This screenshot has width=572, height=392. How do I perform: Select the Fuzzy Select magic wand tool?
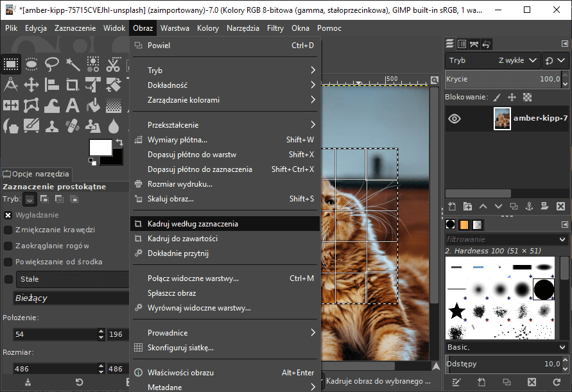(x=73, y=64)
